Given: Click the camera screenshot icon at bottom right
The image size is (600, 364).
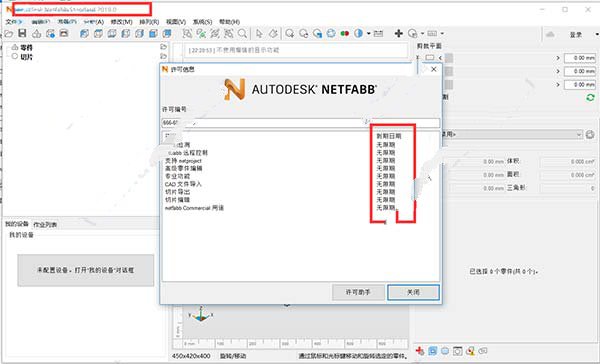Looking at the screenshot, I should pyautogui.click(x=458, y=351).
